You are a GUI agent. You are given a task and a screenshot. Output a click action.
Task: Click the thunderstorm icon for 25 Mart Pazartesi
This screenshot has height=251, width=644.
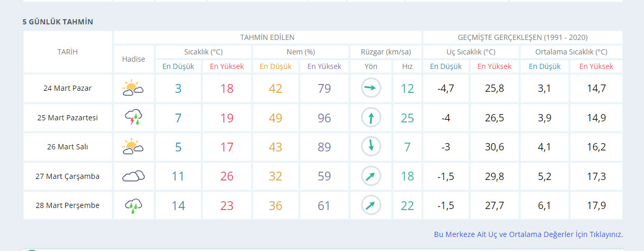click(133, 118)
